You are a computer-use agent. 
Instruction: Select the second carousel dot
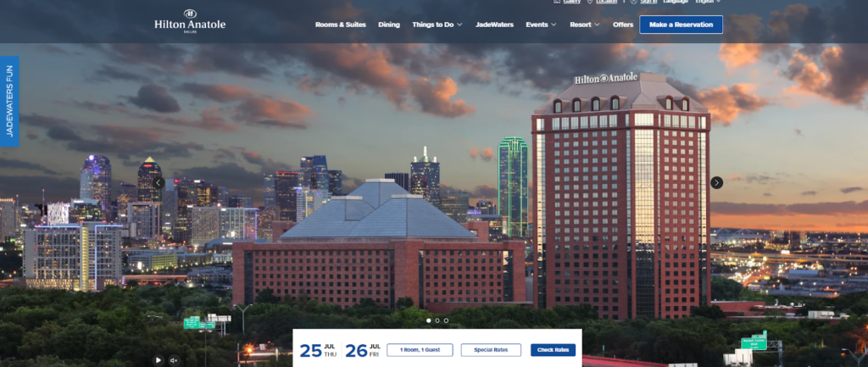pos(437,320)
